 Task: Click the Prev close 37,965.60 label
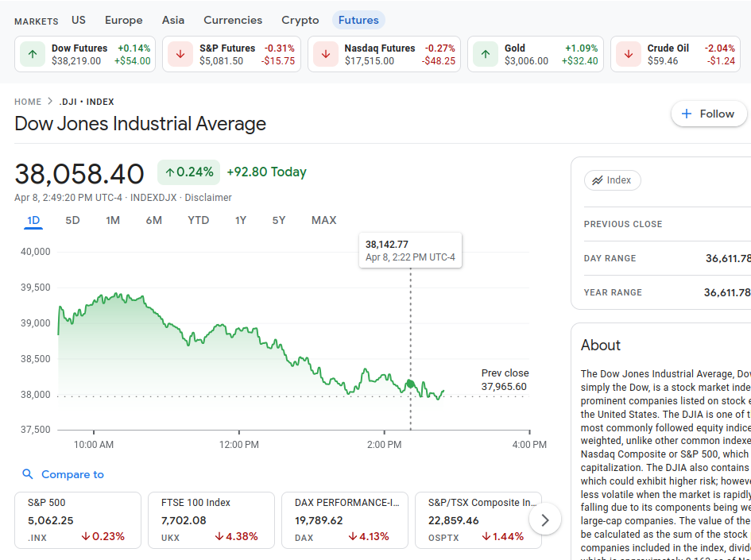click(505, 380)
